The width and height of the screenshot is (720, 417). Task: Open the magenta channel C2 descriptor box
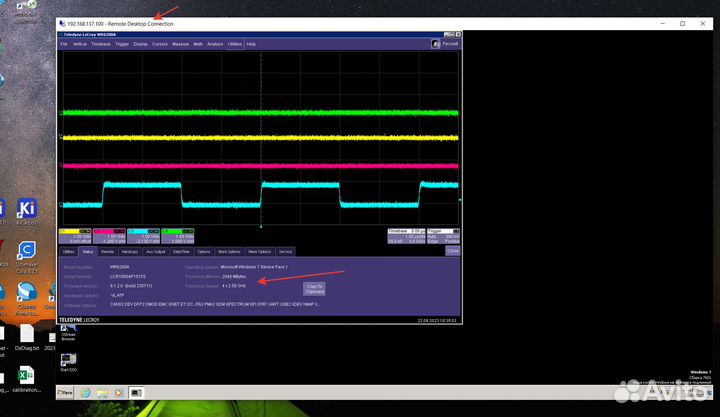(109, 236)
